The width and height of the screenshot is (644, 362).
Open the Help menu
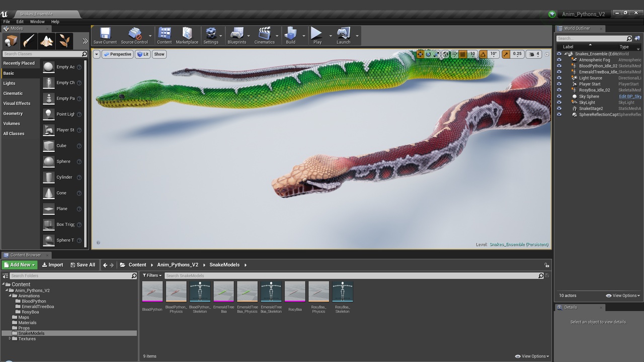55,22
